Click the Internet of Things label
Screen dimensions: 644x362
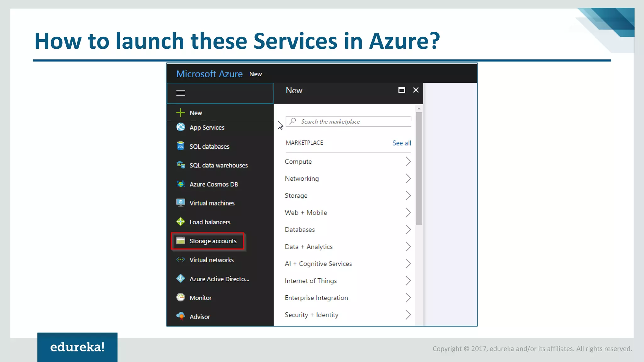tap(311, 281)
